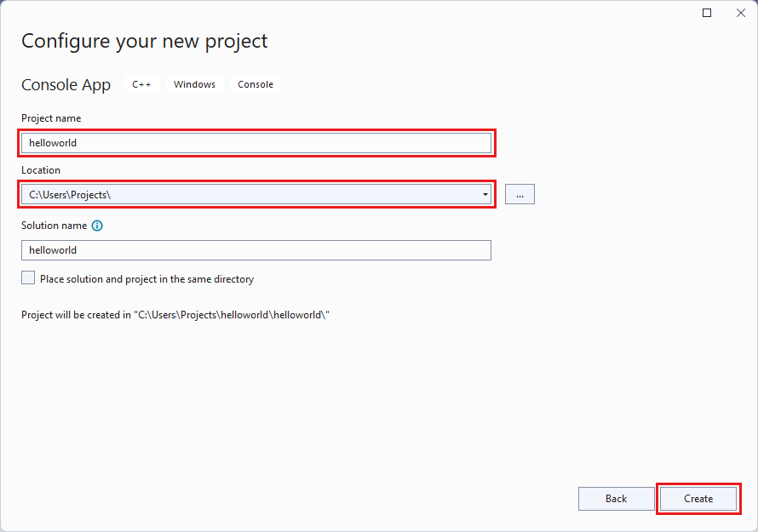Viewport: 758px width, 532px height.
Task: Go back using the Back button
Action: pyautogui.click(x=616, y=499)
